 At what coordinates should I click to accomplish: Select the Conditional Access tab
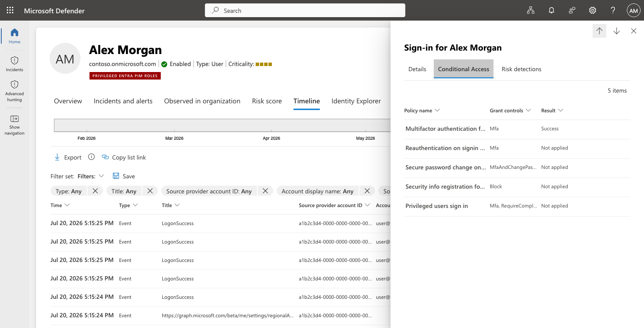tap(464, 69)
